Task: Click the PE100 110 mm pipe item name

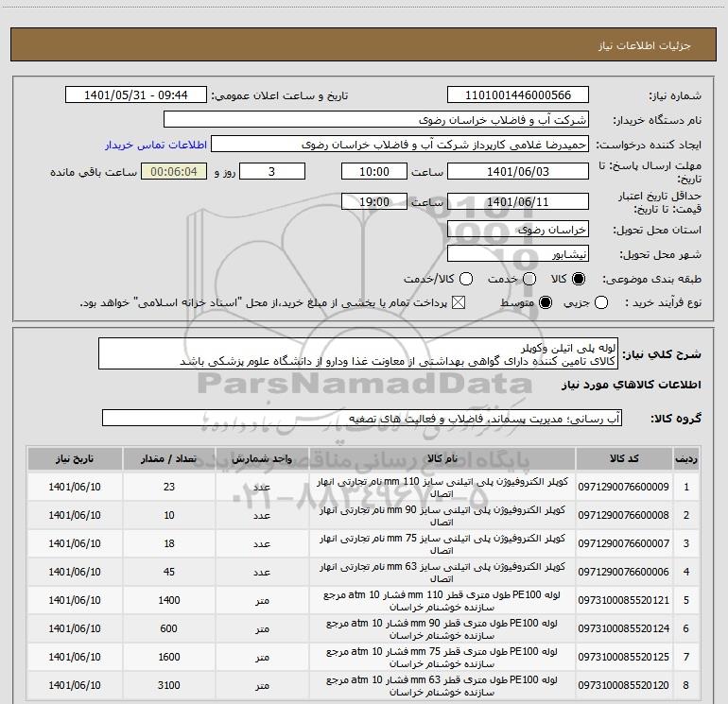Action: 442,600
